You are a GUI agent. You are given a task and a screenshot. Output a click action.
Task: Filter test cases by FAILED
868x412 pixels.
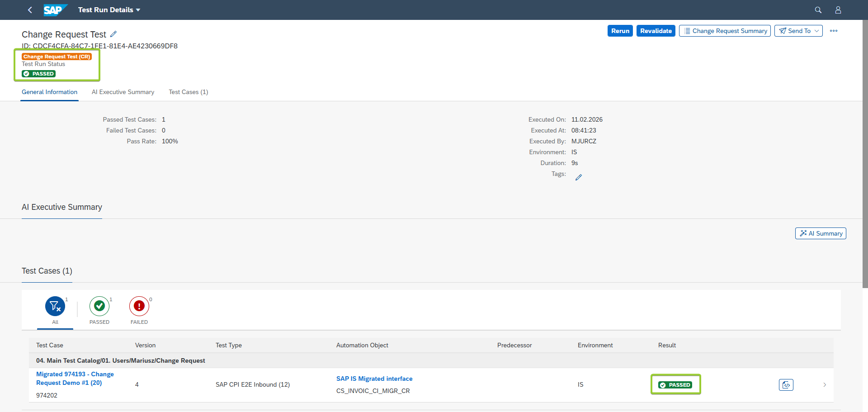pos(139,311)
